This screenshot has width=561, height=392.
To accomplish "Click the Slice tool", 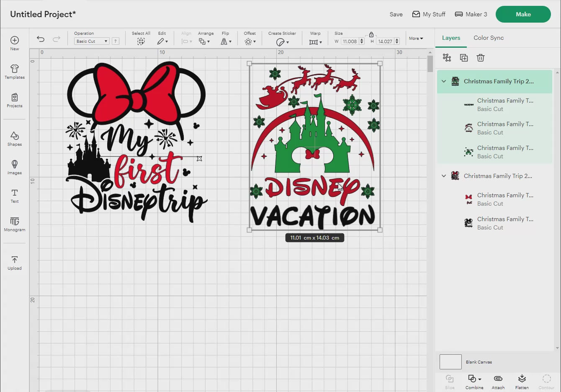I will pos(450,382).
